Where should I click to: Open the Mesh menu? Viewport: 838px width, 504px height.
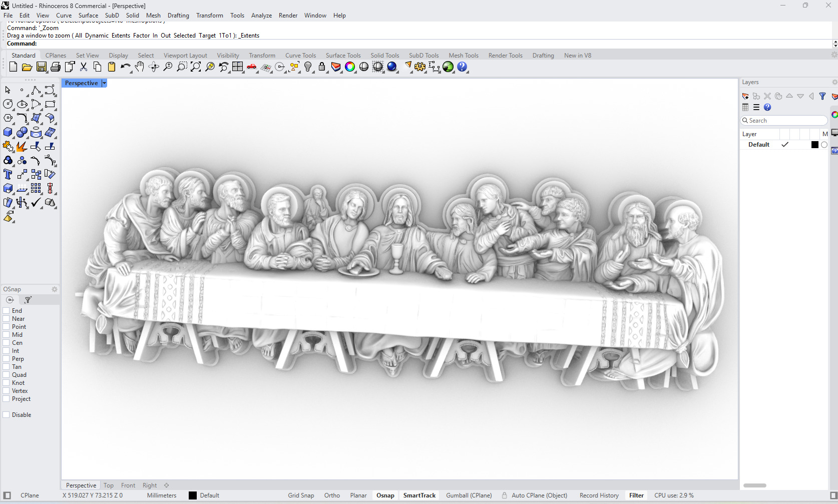coord(153,16)
